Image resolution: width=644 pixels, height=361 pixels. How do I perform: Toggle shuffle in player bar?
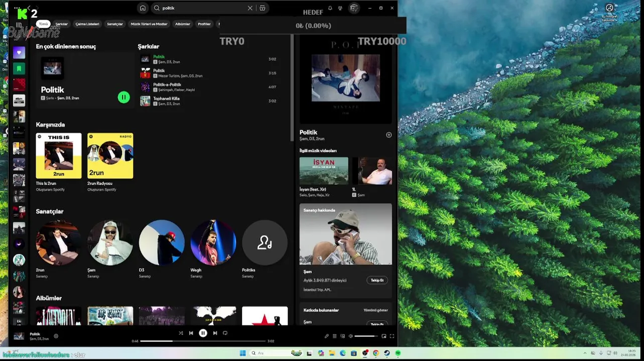(x=181, y=333)
